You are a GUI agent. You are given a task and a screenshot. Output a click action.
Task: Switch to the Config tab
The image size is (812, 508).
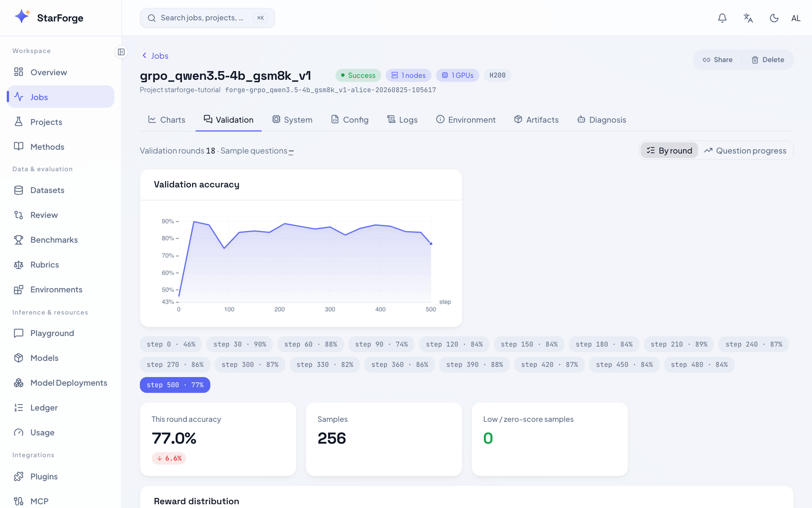tap(350, 120)
